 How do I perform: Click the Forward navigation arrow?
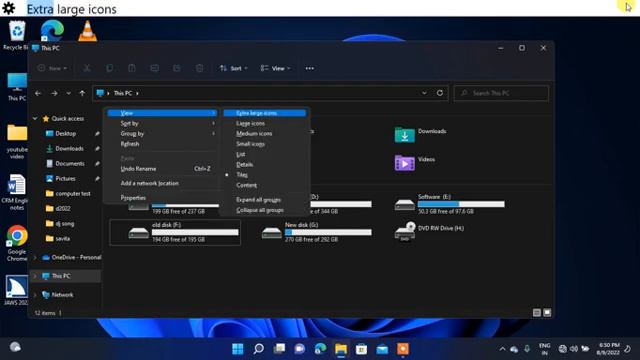point(54,93)
